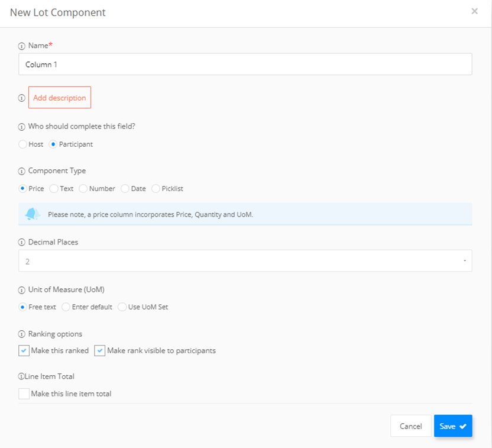Click info icon for Who should complete
The width and height of the screenshot is (492, 448).
pyautogui.click(x=21, y=127)
